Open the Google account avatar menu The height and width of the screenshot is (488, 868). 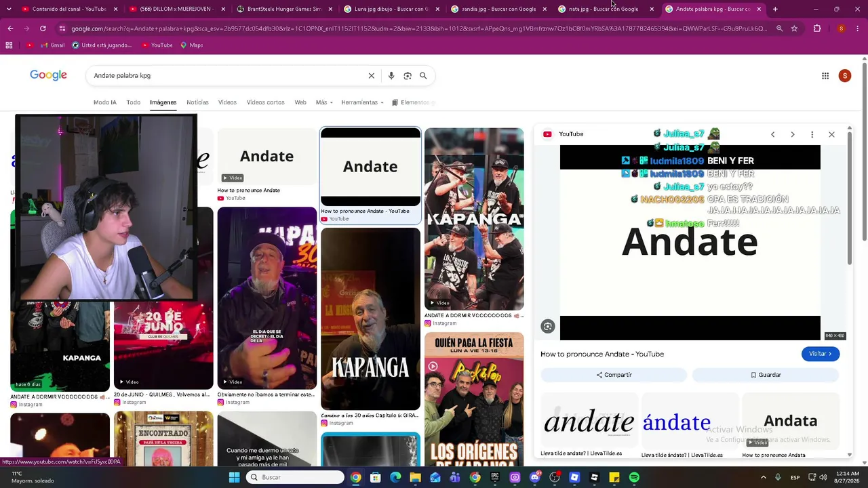844,76
